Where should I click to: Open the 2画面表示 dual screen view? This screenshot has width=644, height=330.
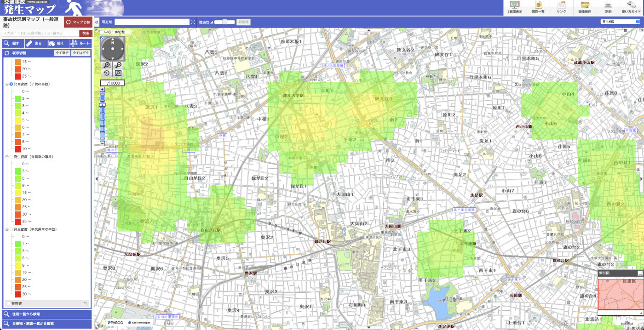514,7
